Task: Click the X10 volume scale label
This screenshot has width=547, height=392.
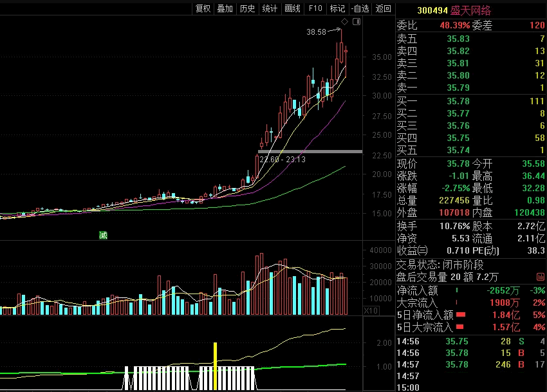Action: coord(371,310)
